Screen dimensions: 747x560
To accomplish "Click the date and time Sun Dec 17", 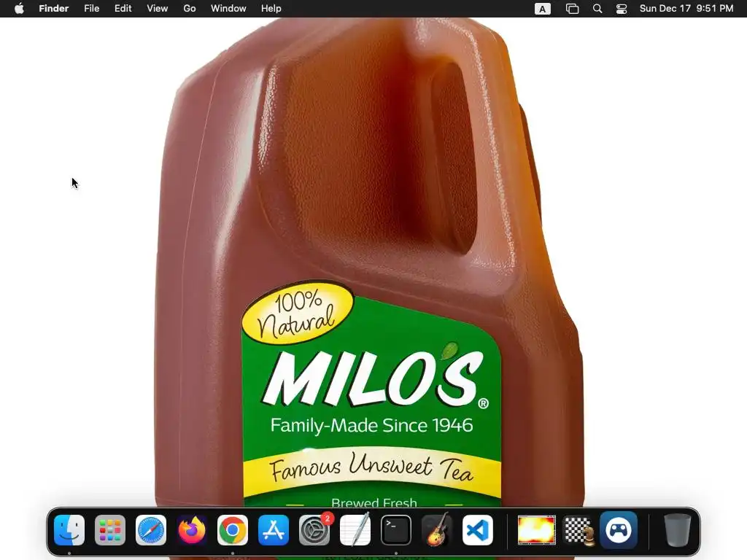I will [x=686, y=9].
